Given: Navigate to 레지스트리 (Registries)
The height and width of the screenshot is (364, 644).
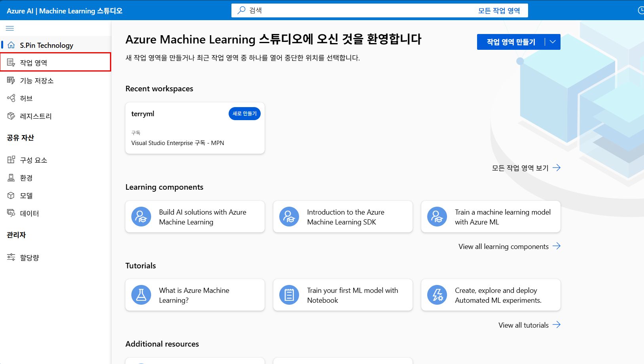Looking at the screenshot, I should (x=36, y=116).
